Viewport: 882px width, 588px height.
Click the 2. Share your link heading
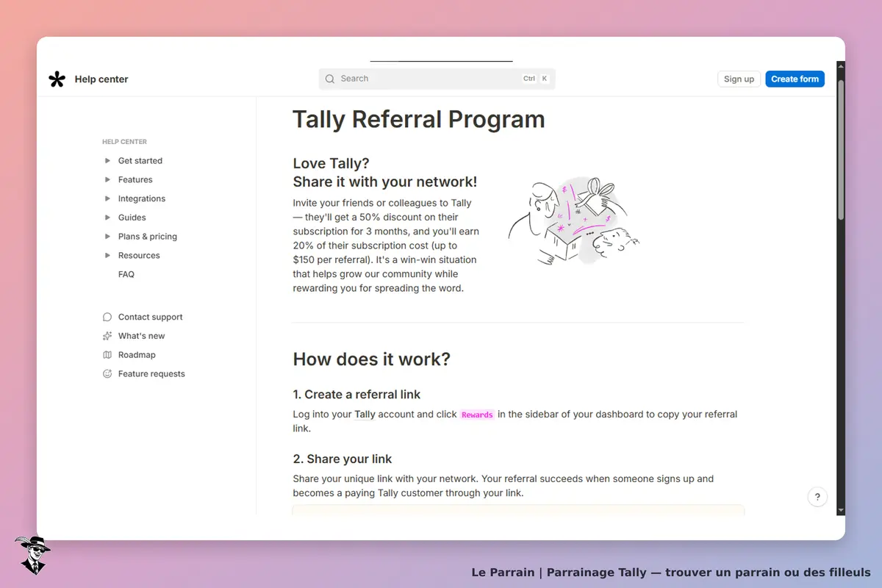pos(343,459)
